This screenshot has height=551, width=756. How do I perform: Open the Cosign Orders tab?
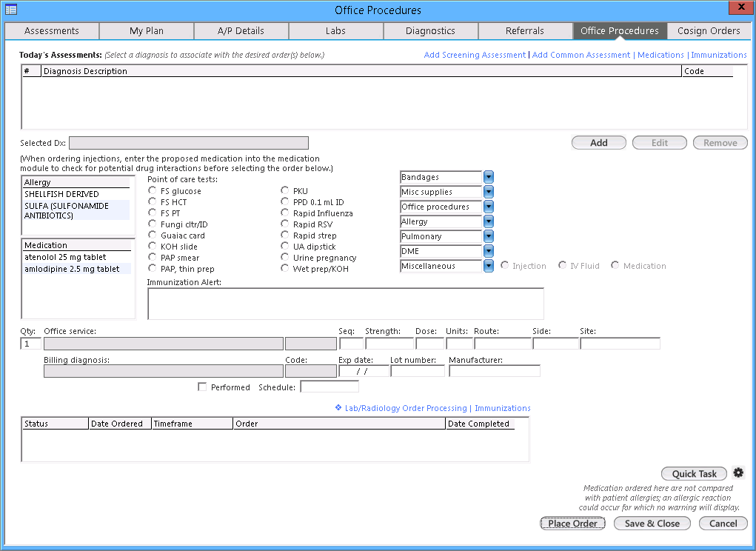[x=709, y=31]
